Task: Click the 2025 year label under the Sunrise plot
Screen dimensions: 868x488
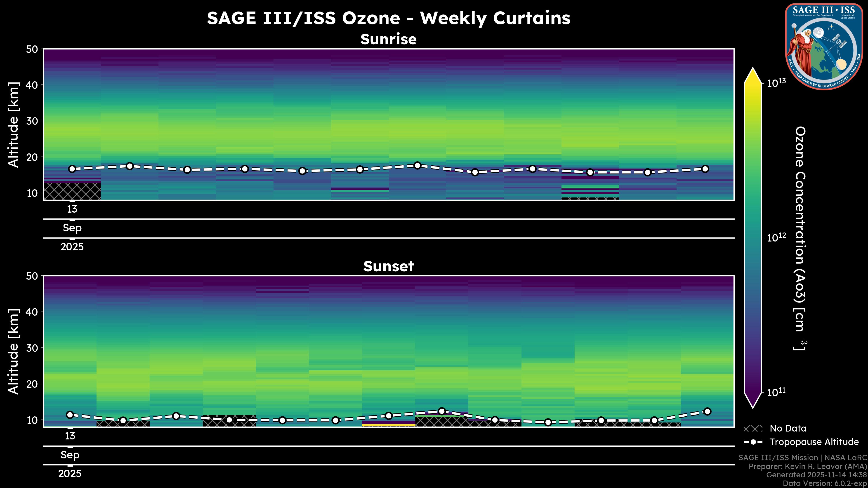Action: 72,247
